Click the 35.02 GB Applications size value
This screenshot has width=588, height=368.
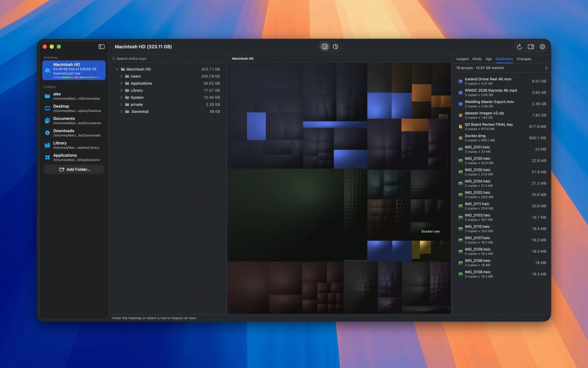[x=212, y=83]
